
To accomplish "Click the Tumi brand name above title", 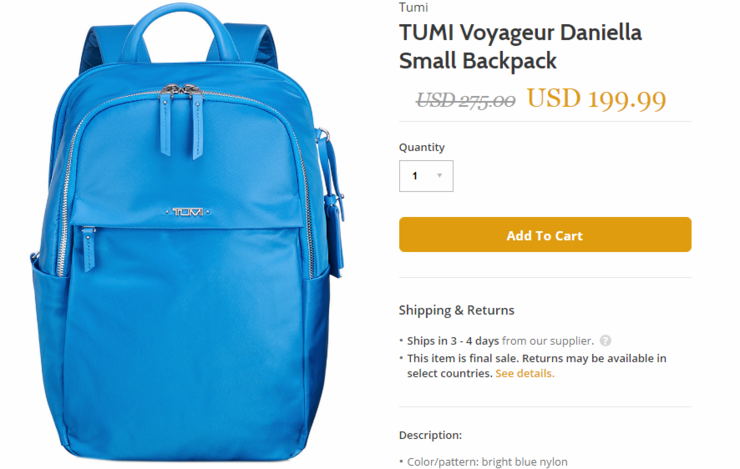I will coord(413,7).
